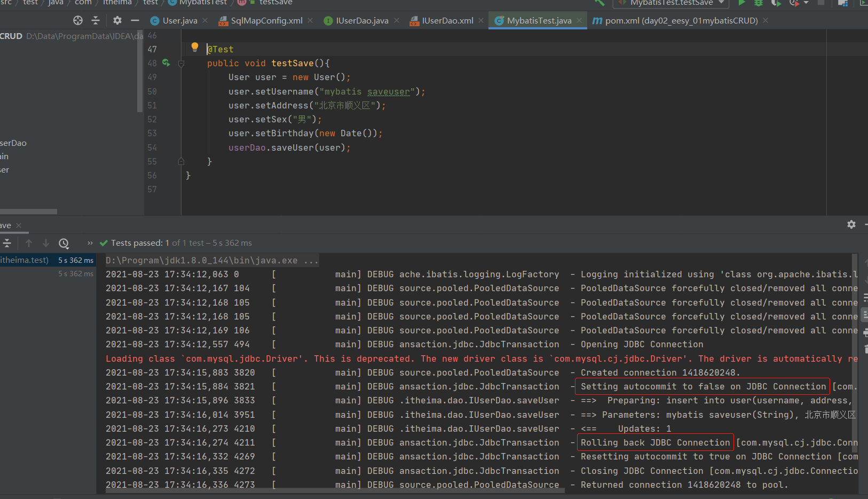This screenshot has height=499, width=868.
Task: Click the console horizontal scrollbar
Action: tap(335, 490)
